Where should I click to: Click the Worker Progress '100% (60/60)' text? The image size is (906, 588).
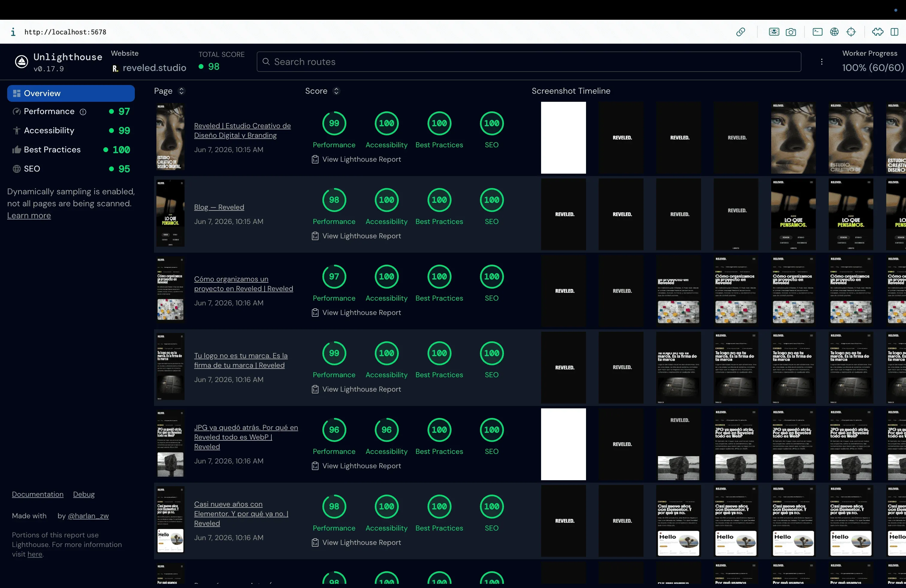pyautogui.click(x=872, y=68)
